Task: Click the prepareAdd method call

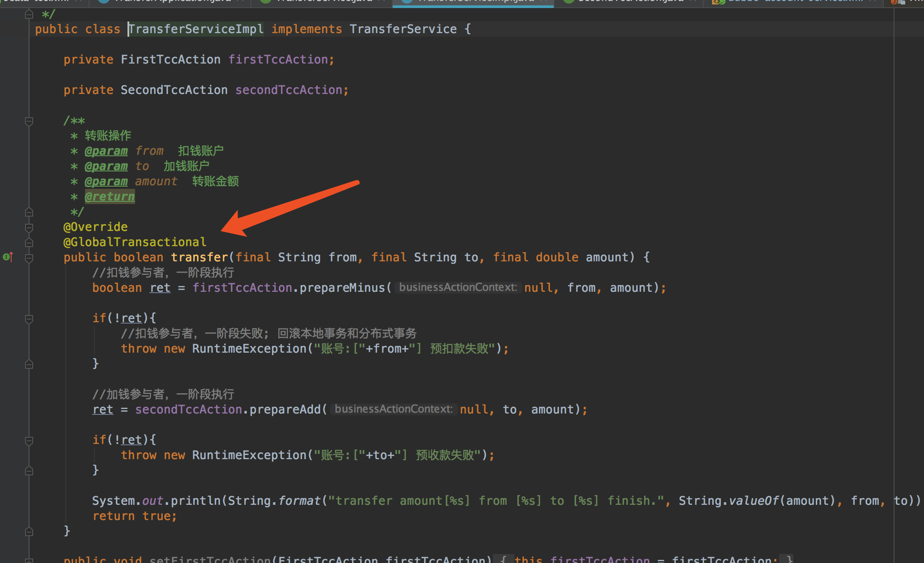Action: coord(285,409)
